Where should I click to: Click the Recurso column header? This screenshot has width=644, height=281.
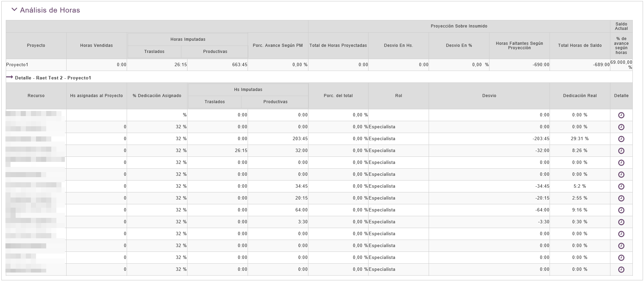pyautogui.click(x=36, y=96)
